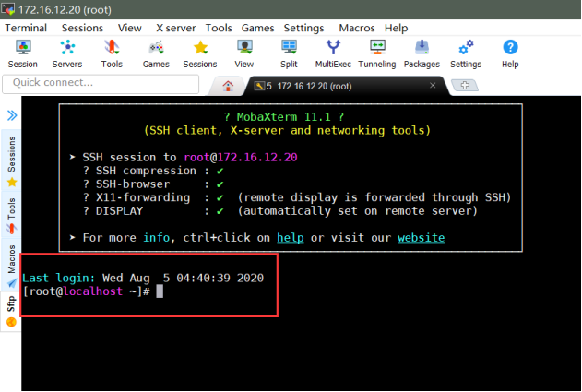Screen dimensions: 582x392
Task: Open the Macros sidebar tab
Action: (x=11, y=265)
